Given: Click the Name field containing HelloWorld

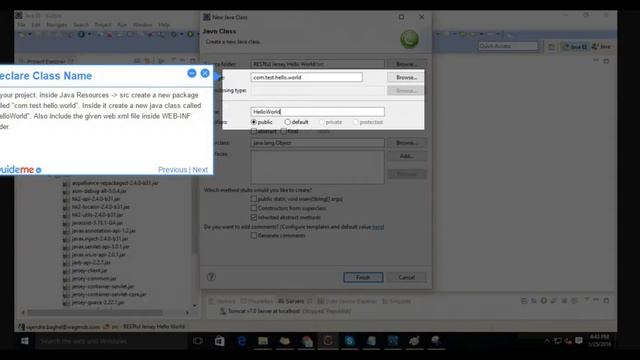Looking at the screenshot, I should coord(318,111).
